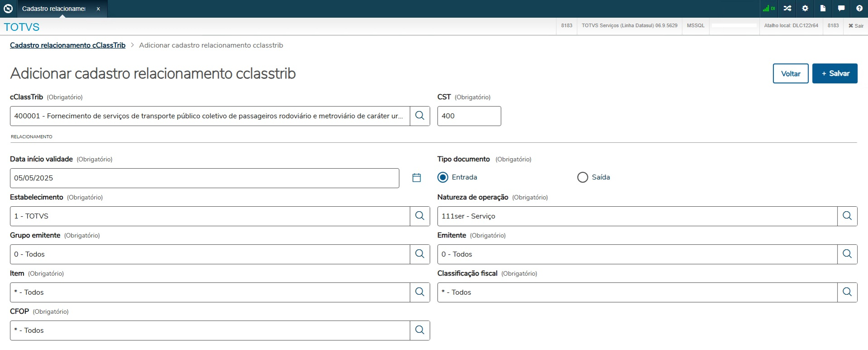Open the CFOP search lookup

tap(420, 331)
